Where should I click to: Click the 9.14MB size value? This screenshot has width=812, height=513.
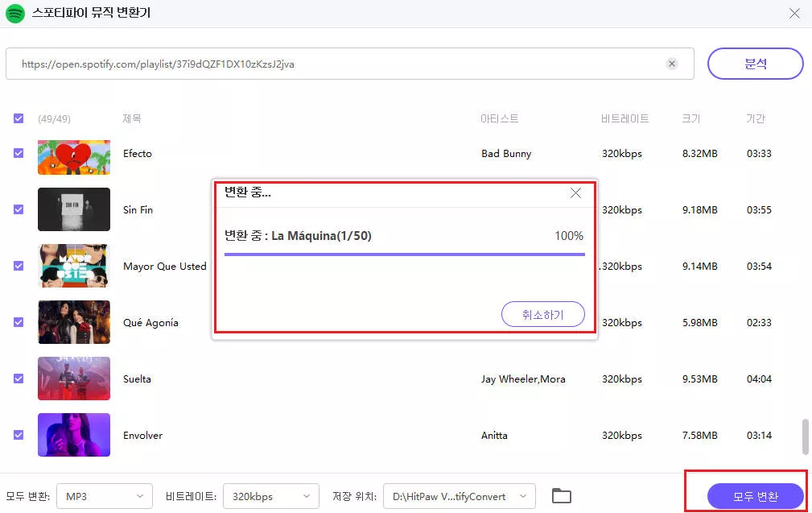pyautogui.click(x=699, y=266)
